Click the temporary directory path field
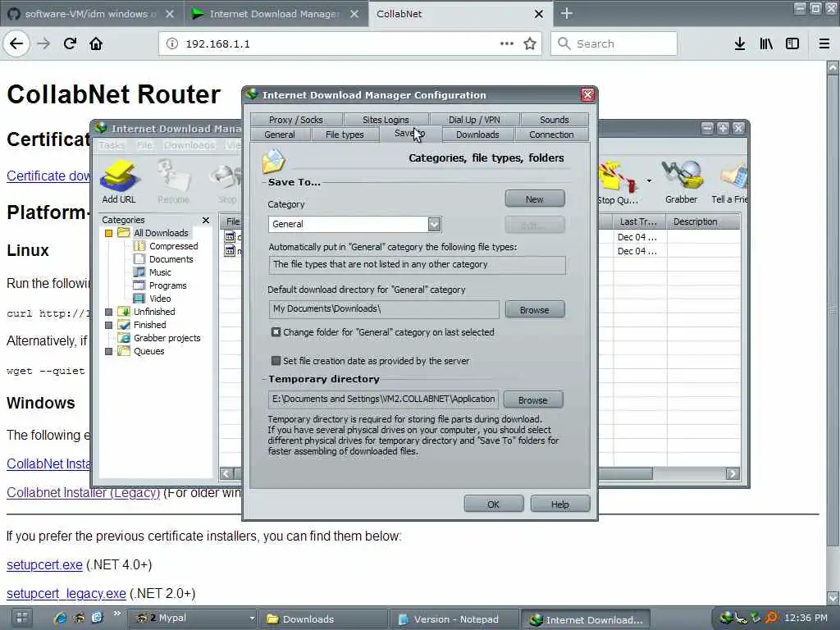The image size is (840, 630). [384, 399]
